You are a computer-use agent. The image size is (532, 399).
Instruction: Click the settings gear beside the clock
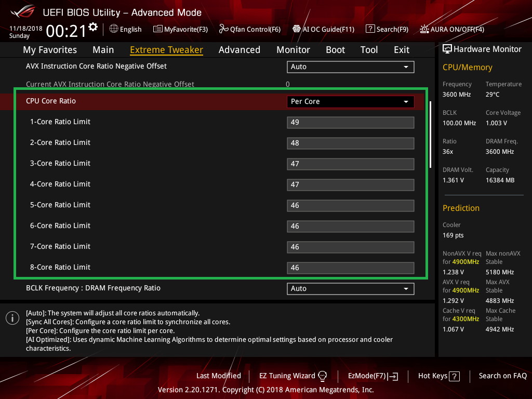tap(93, 27)
